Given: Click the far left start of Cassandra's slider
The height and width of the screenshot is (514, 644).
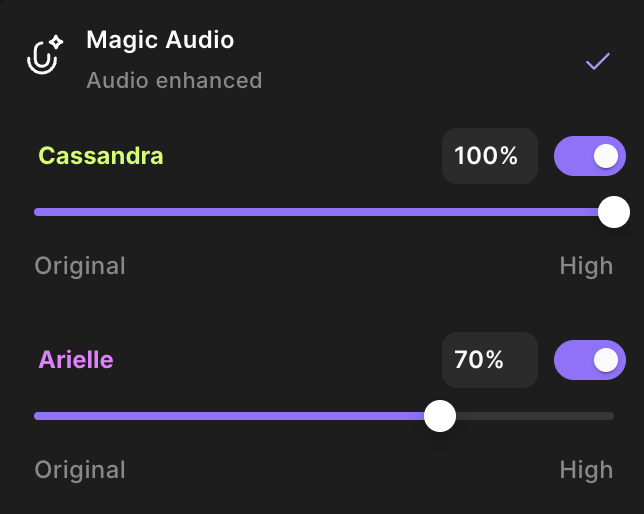Looking at the screenshot, I should point(38,212).
